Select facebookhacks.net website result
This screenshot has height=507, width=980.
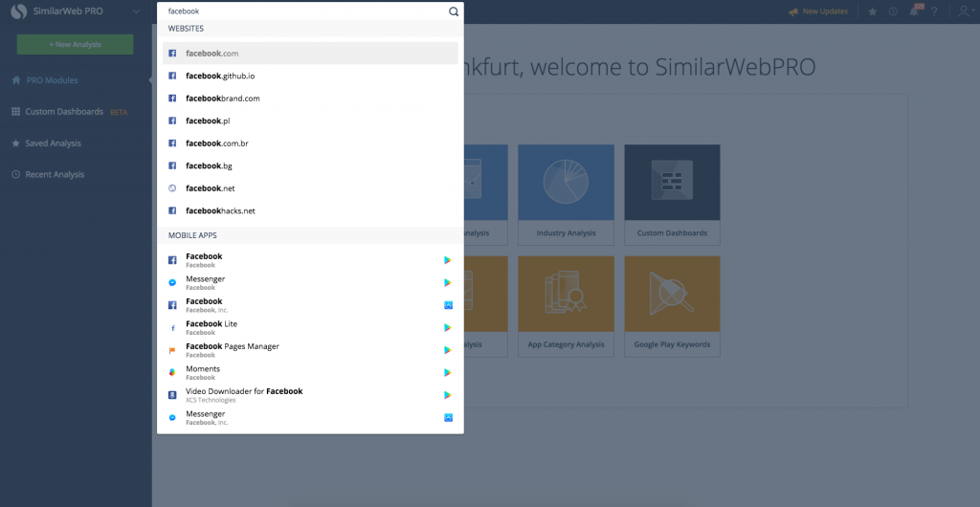[x=310, y=210]
